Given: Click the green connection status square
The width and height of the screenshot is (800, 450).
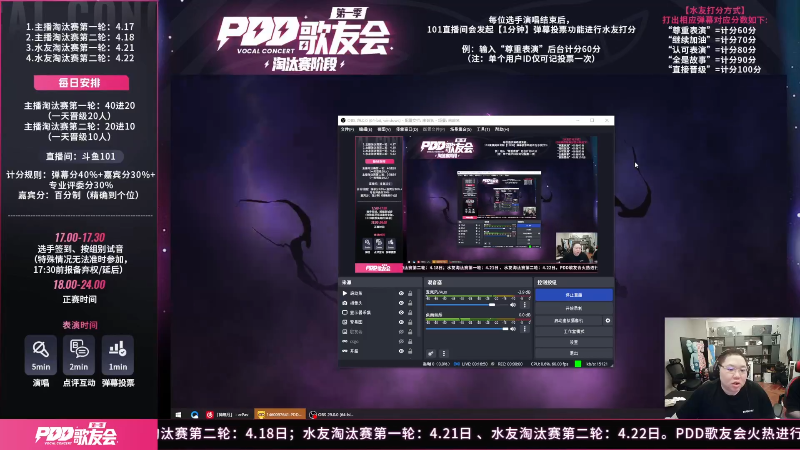Looking at the screenshot, I should pyautogui.click(x=578, y=364).
